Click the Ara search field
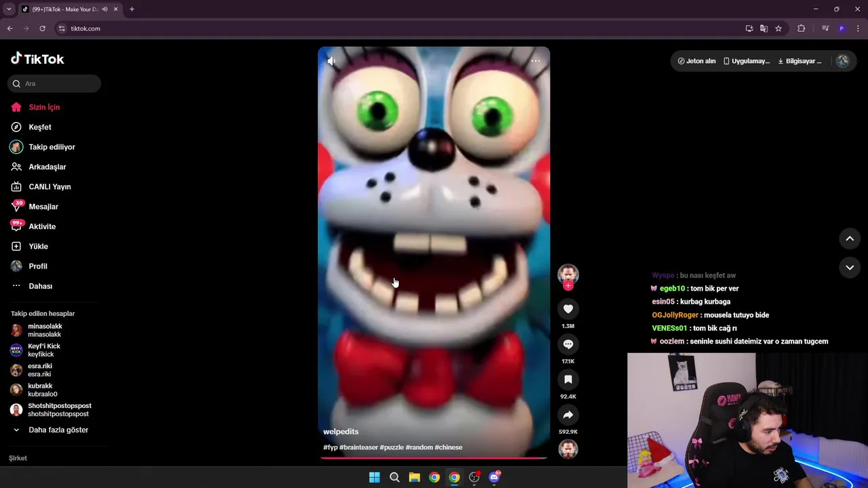This screenshot has width=868, height=488. (x=54, y=83)
